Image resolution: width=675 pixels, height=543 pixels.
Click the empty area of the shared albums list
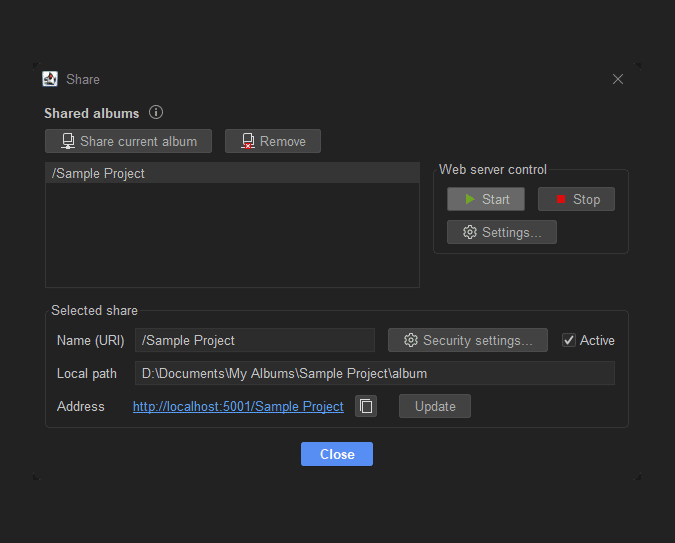coord(232,235)
